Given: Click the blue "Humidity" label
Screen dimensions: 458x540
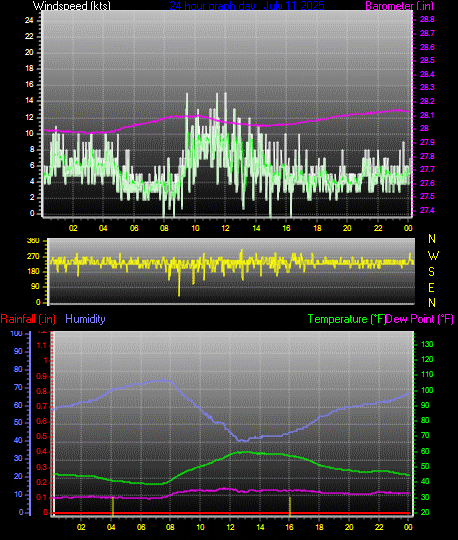Looking at the screenshot, I should pos(85,319).
